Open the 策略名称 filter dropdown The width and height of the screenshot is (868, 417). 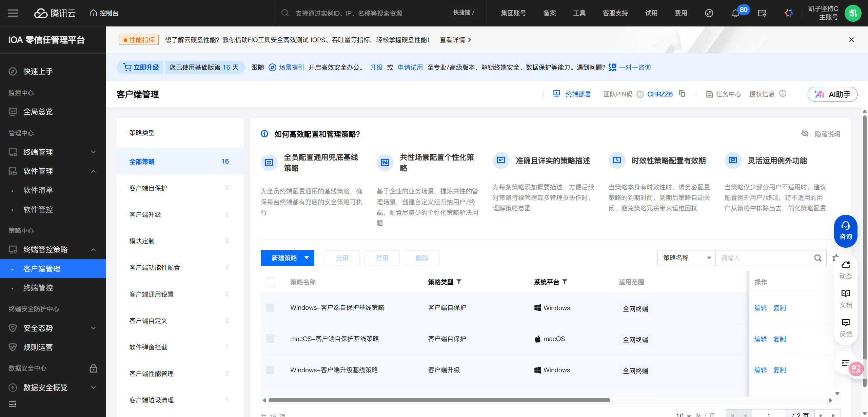click(x=686, y=258)
